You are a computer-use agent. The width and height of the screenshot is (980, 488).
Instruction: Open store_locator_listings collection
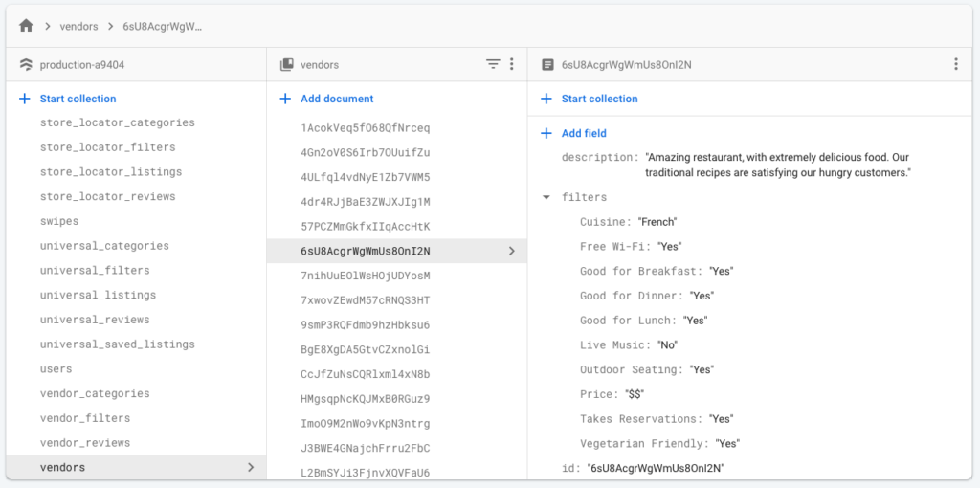(111, 172)
